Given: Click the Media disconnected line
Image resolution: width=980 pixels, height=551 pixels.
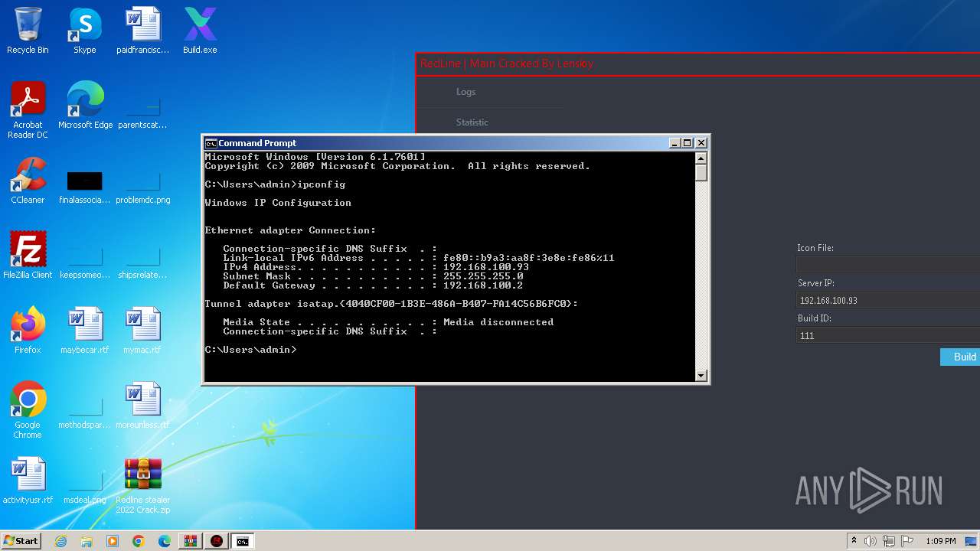Looking at the screenshot, I should point(388,322).
